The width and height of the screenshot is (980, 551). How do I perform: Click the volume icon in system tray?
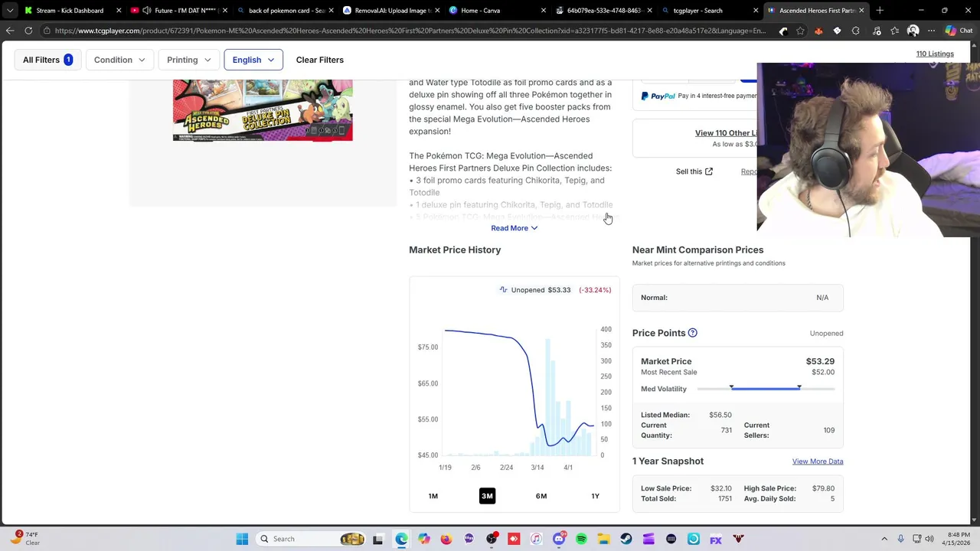tap(929, 539)
